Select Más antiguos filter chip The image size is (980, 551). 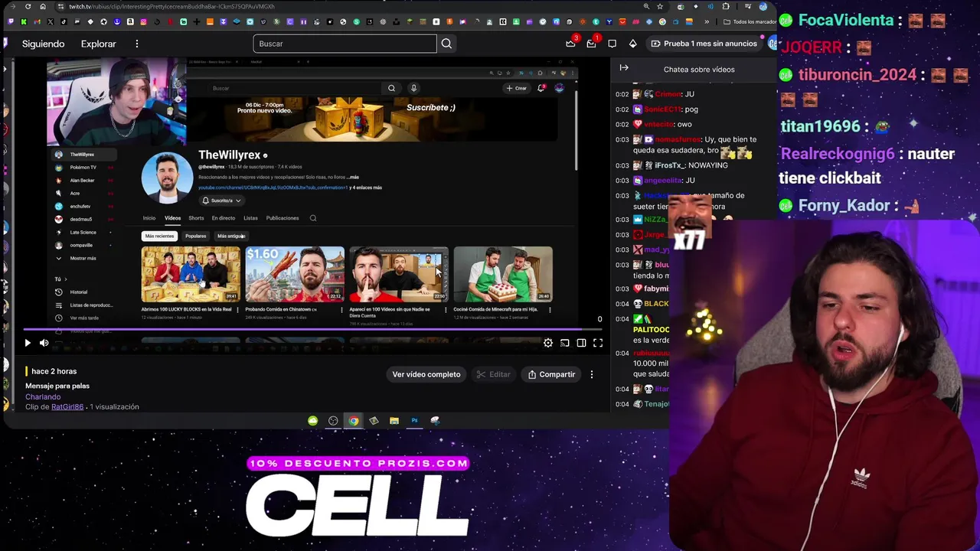pos(230,236)
